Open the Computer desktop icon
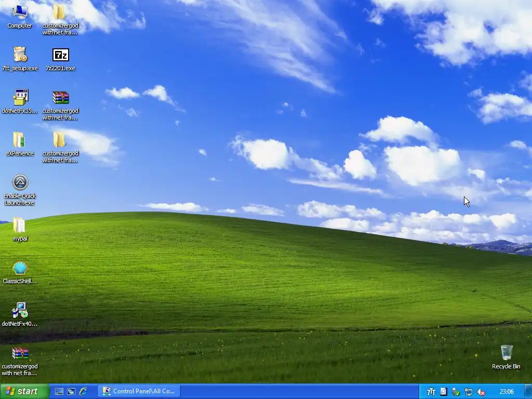Viewport: 532px width, 399px height. click(x=20, y=12)
